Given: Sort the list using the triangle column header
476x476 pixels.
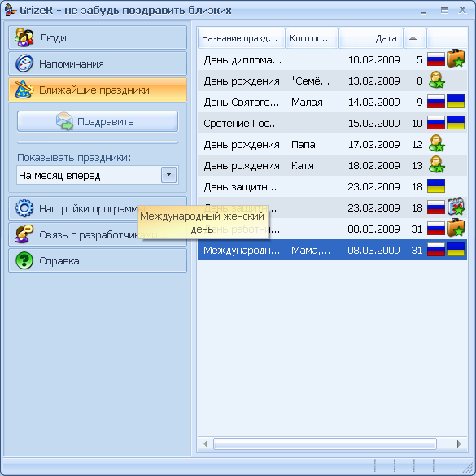Looking at the screenshot, I should (x=414, y=38).
